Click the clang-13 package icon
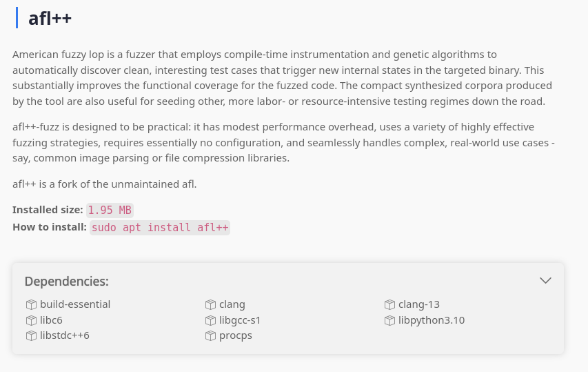The image size is (588, 372). [x=389, y=304]
